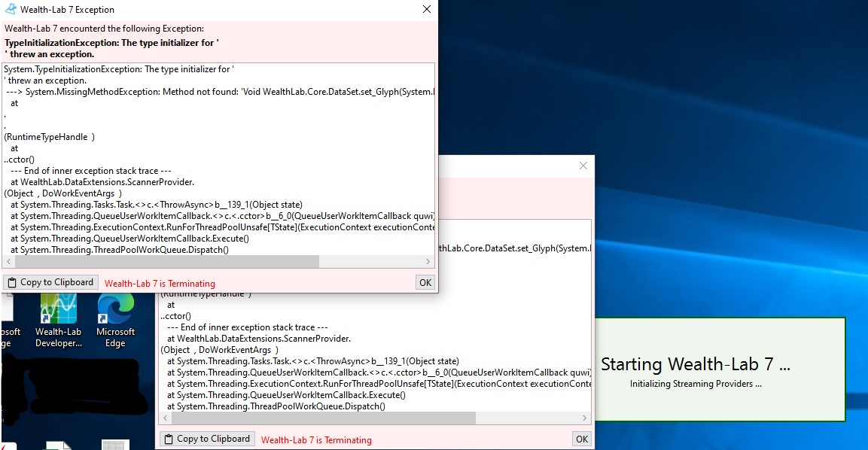Click 'Wealth-Lab 7 encounterd the following Exception:' heading
The width and height of the screenshot is (868, 450).
click(x=104, y=29)
